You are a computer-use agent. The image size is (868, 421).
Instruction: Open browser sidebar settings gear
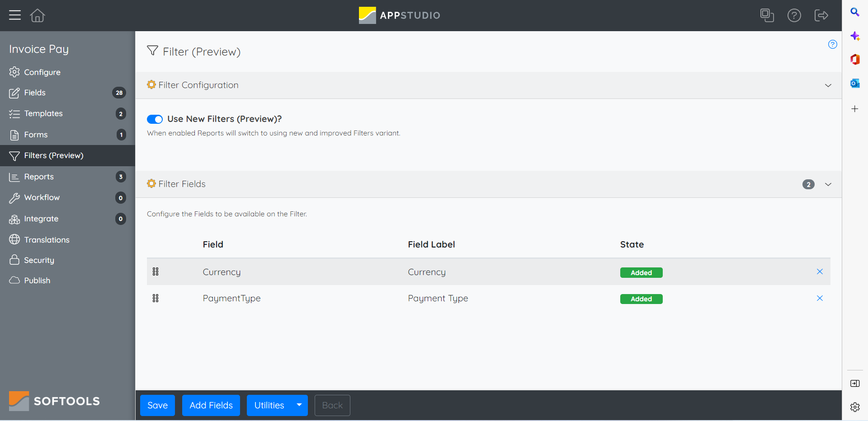pos(854,407)
